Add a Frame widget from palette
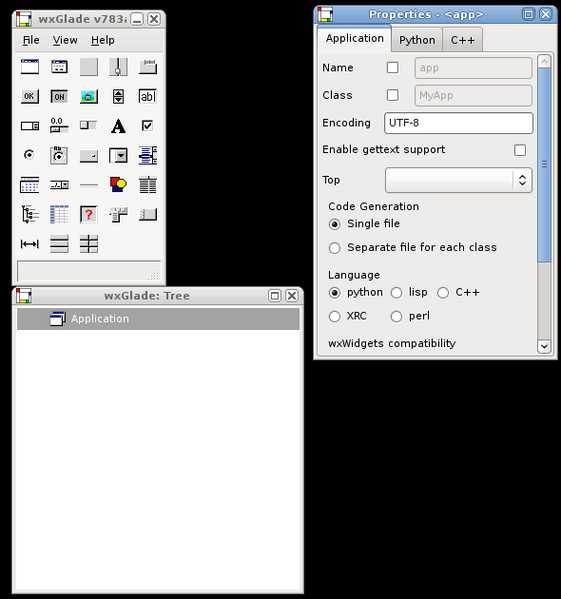 [x=29, y=67]
